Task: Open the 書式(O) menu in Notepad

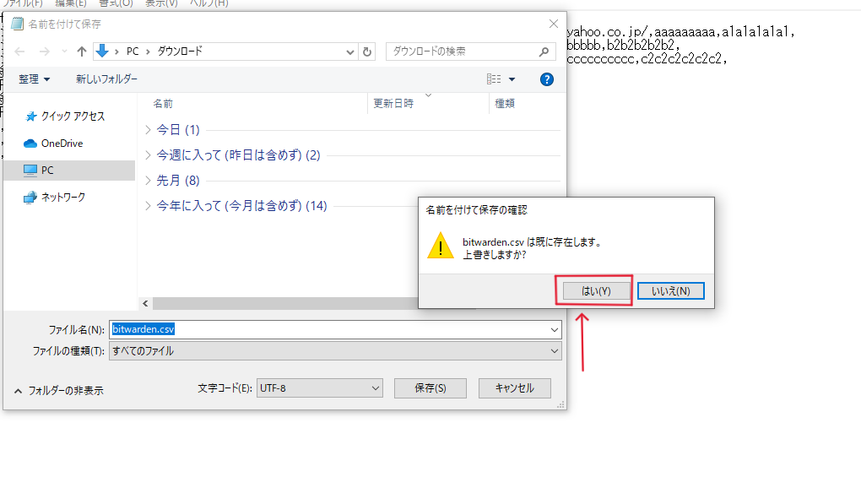Action: click(116, 3)
